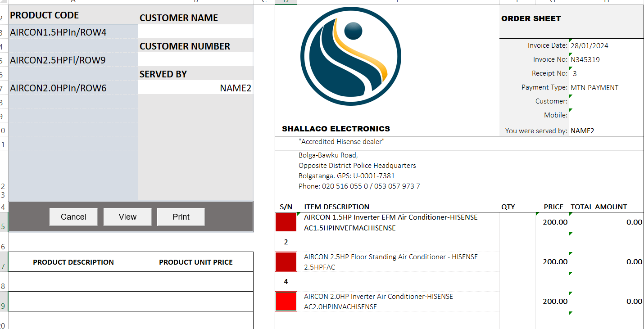The height and width of the screenshot is (329, 644).
Task: Click the AC2.0HPINVACHISENSE model code
Action: click(340, 307)
